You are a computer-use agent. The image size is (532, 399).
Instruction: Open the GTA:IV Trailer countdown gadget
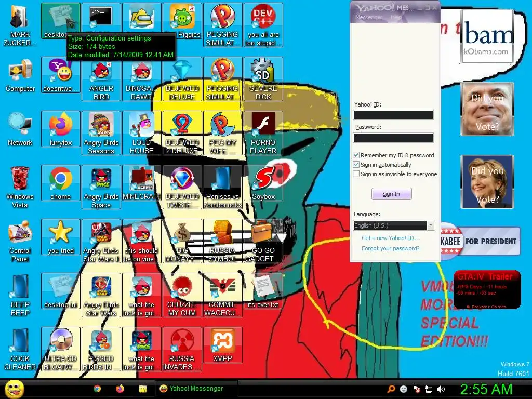pos(487,290)
